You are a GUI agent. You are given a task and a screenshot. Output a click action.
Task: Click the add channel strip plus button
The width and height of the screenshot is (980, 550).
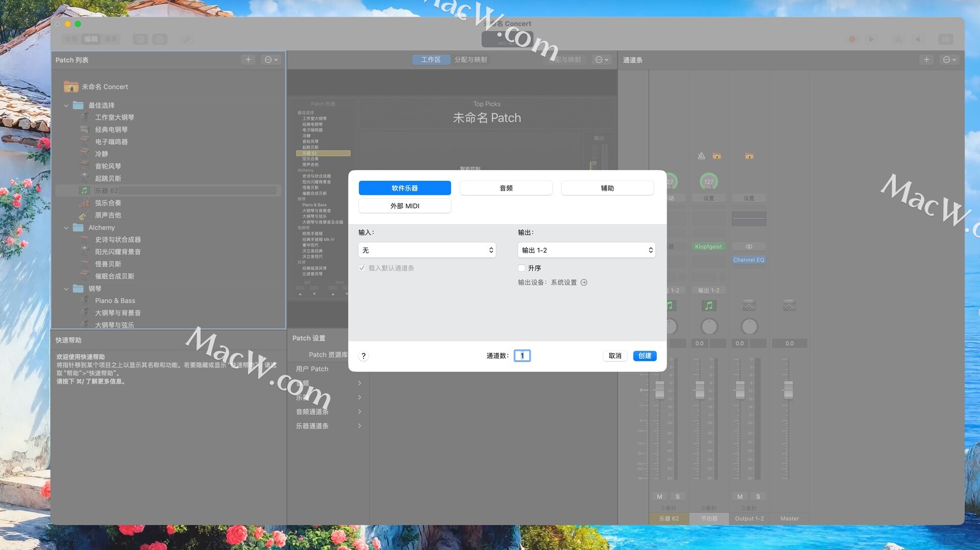(x=926, y=60)
